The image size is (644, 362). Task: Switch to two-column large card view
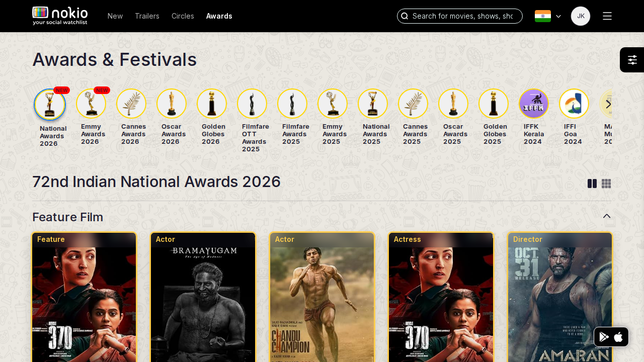point(592,184)
